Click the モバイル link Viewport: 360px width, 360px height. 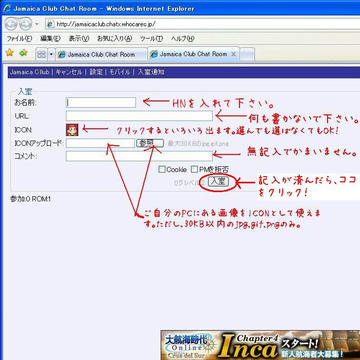tap(120, 72)
